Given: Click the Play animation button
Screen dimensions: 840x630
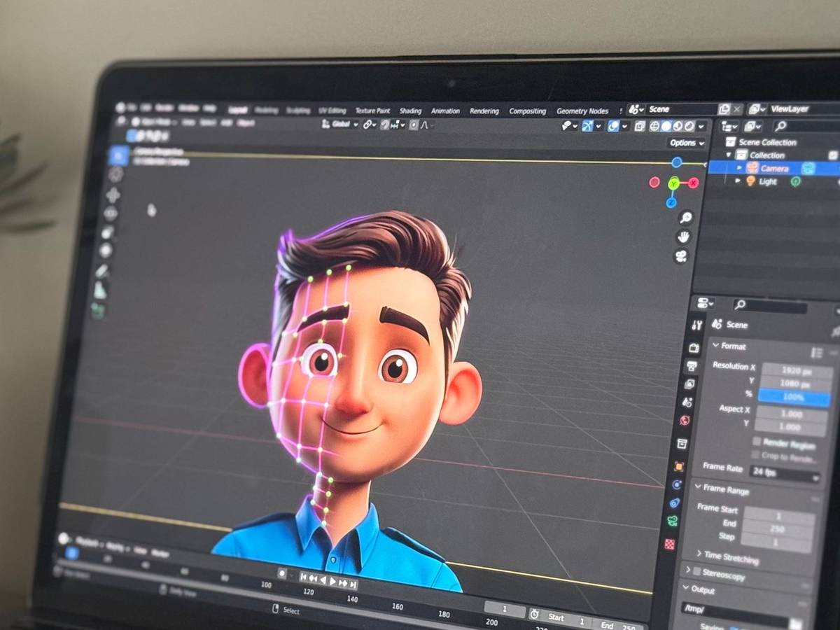Looking at the screenshot, I should [x=333, y=580].
